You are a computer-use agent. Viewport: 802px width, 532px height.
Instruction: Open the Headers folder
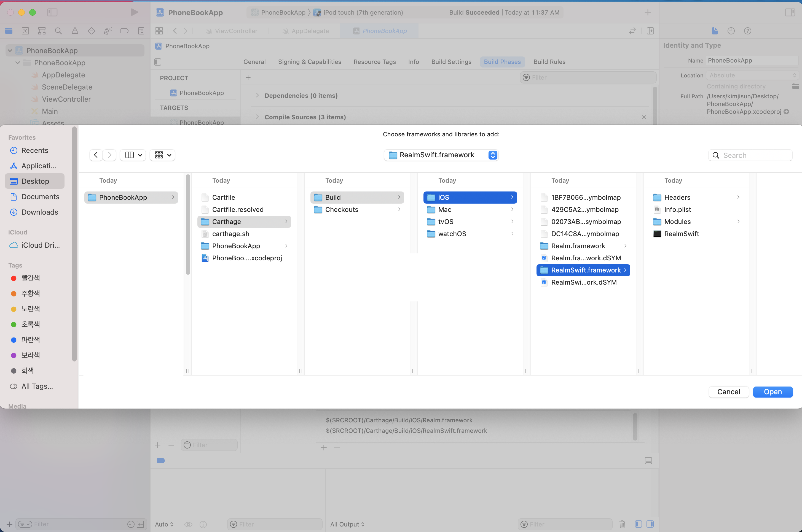click(x=696, y=197)
